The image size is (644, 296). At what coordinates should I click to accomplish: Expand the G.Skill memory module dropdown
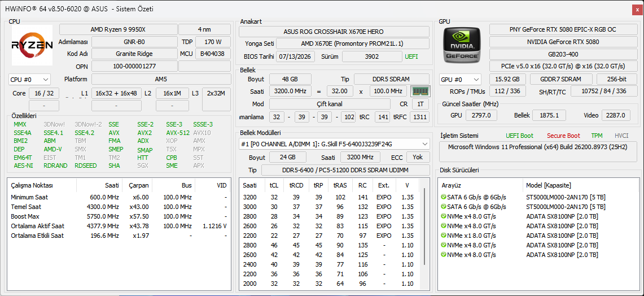(334, 144)
